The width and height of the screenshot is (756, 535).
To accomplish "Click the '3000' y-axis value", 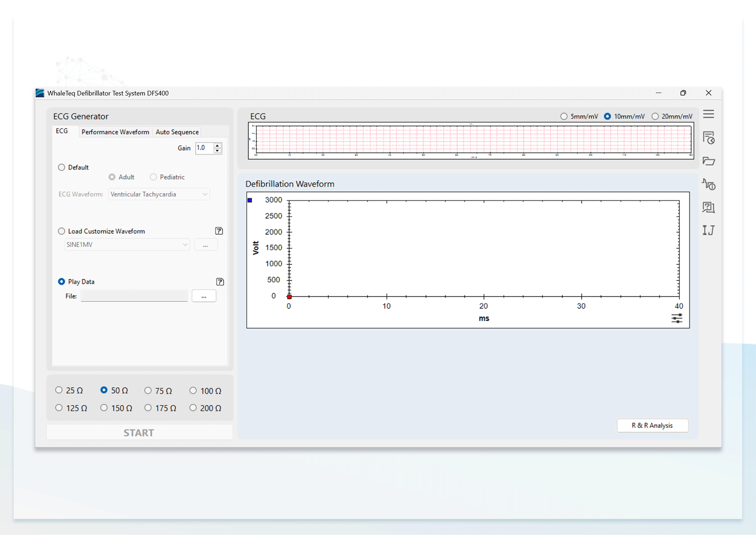I will pos(274,200).
